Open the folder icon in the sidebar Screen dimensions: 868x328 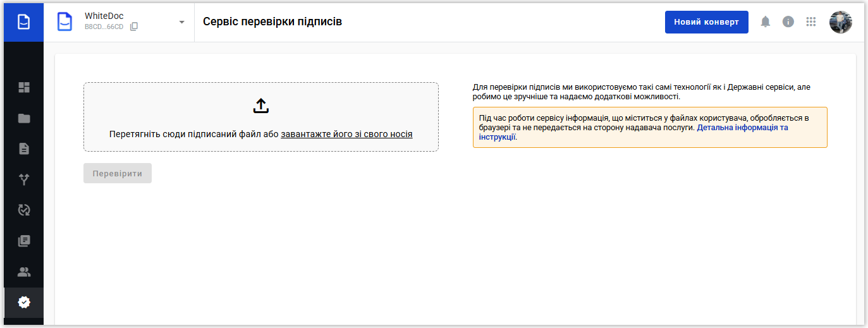click(x=24, y=118)
